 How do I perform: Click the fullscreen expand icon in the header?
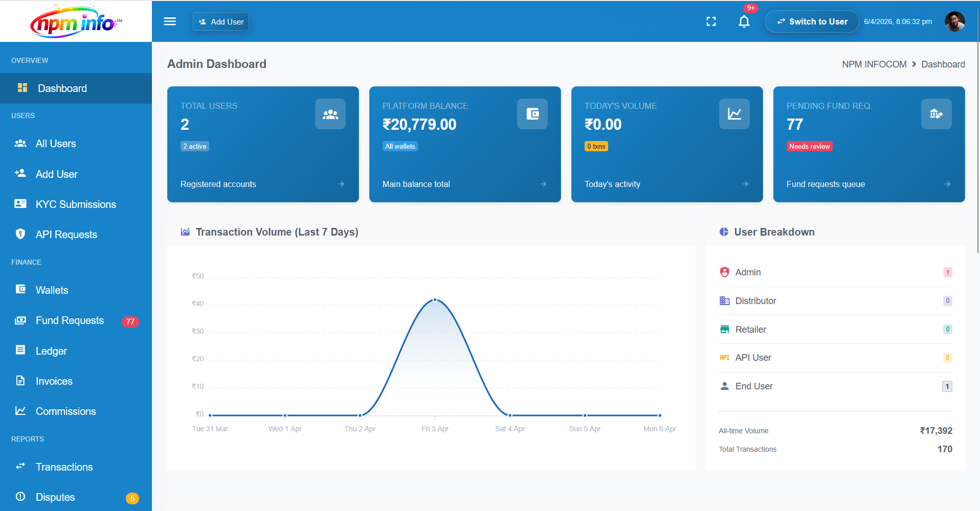coord(711,21)
